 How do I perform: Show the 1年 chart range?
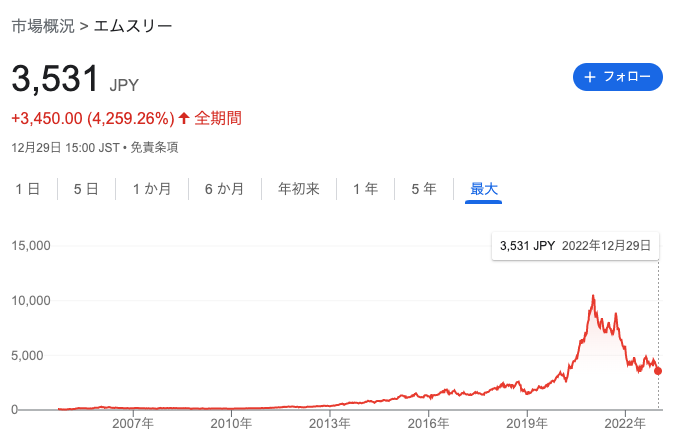click(x=365, y=189)
